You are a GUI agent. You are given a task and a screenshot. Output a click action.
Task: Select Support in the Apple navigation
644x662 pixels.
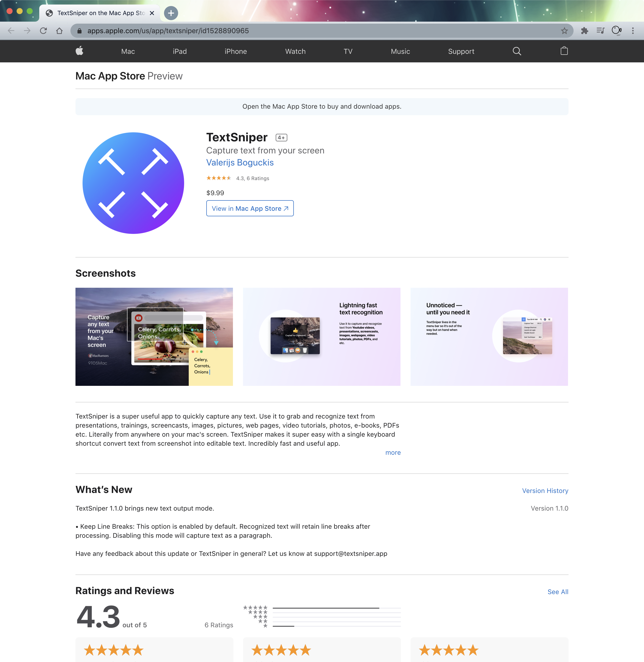tap(461, 51)
